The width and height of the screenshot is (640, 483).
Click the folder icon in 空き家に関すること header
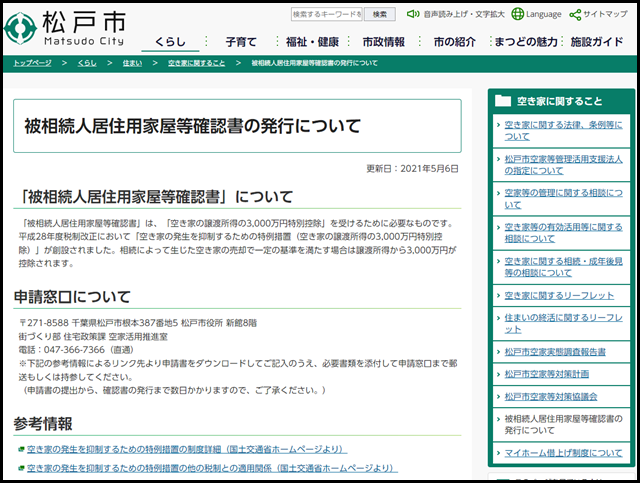pyautogui.click(x=503, y=100)
